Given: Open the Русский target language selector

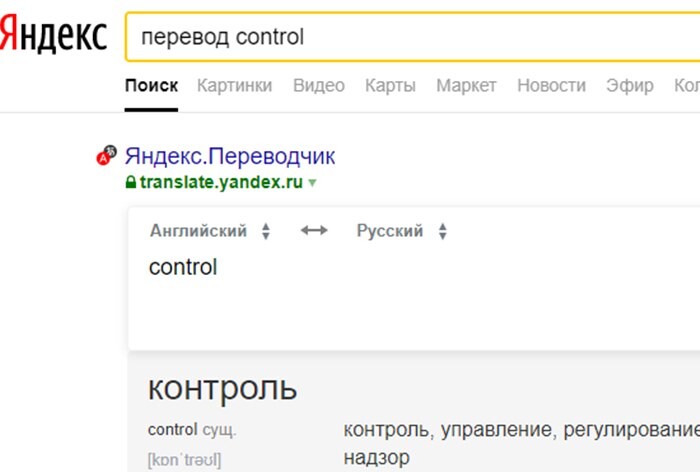Looking at the screenshot, I should click(x=402, y=231).
